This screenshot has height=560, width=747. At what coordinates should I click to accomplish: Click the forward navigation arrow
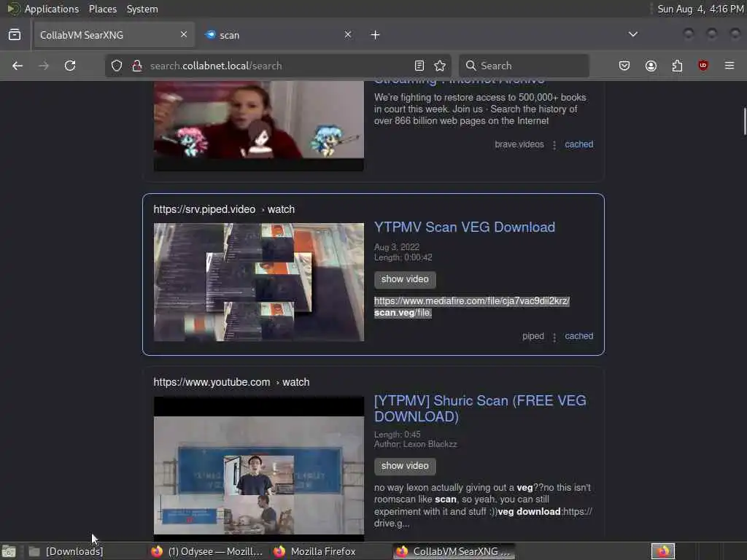click(44, 66)
